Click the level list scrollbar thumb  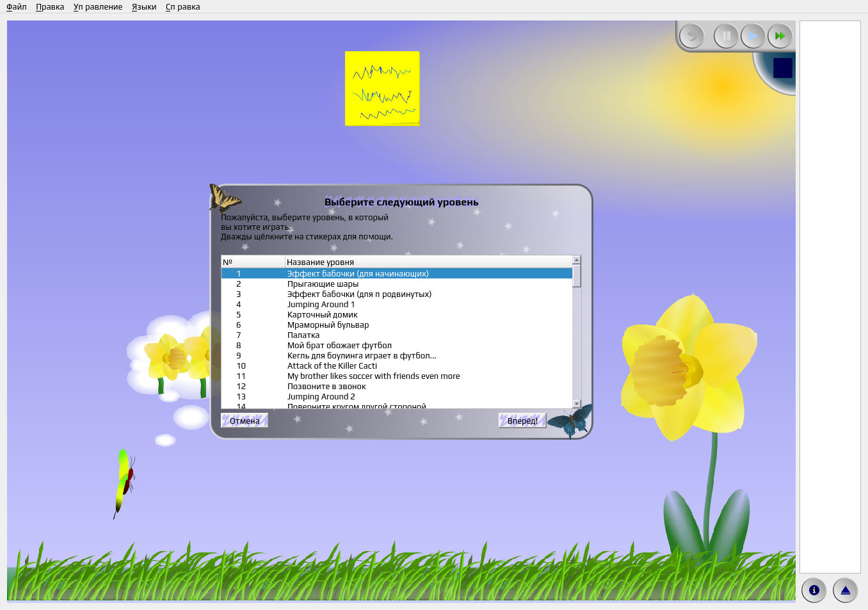[x=577, y=276]
